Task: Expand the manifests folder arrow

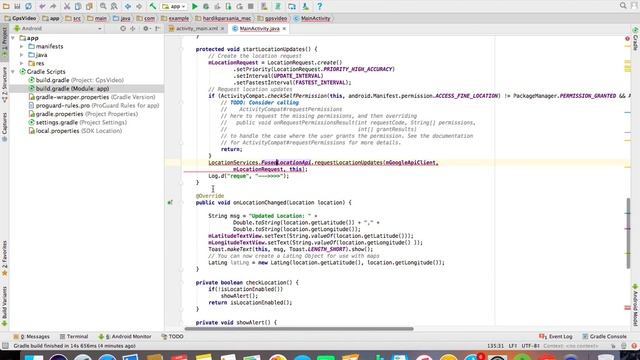Action: (x=22, y=47)
